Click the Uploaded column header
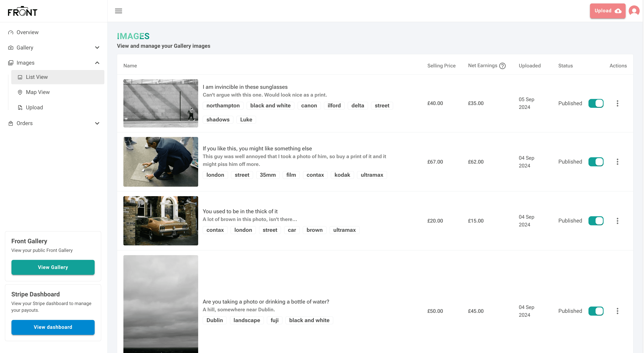 pyautogui.click(x=529, y=66)
